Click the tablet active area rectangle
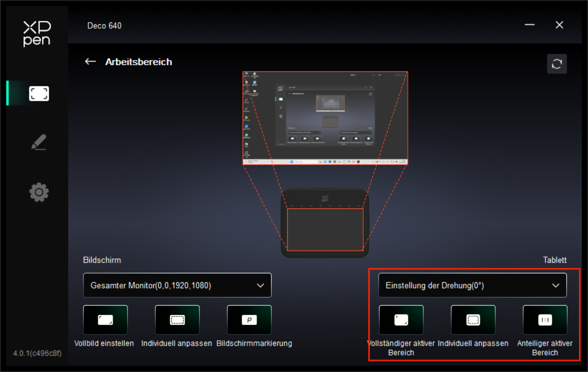Viewport: 588px width, 372px height. [325, 229]
